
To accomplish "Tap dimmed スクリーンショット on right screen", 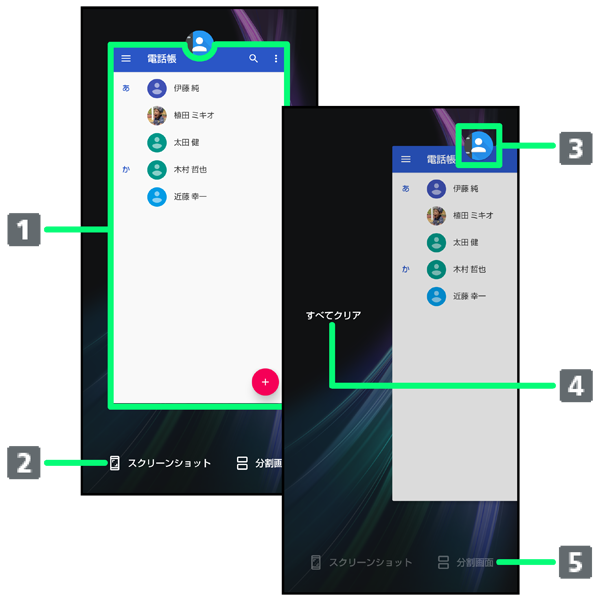I will coord(370,562).
